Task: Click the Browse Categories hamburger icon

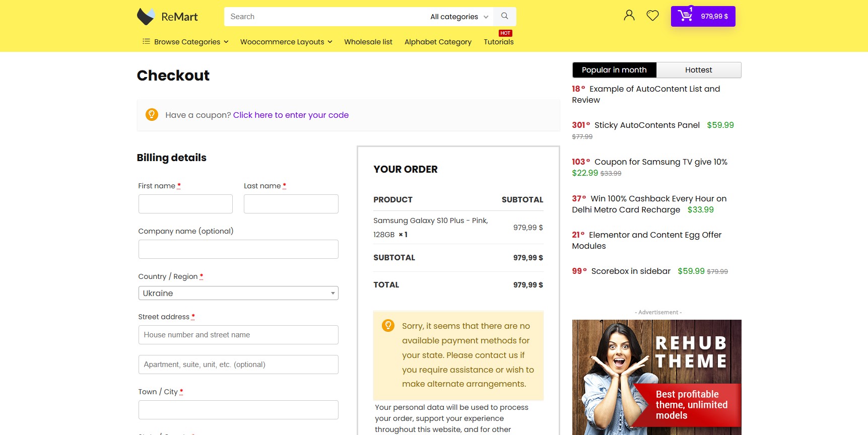Action: [x=146, y=41]
